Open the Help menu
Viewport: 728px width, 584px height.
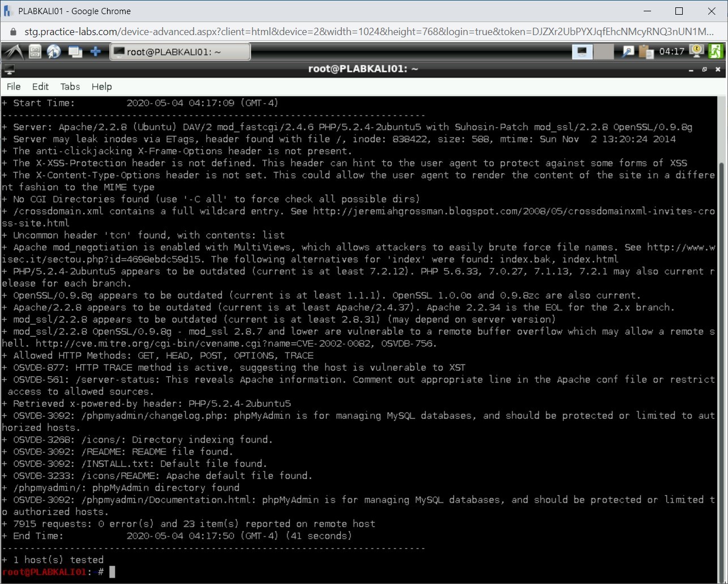(x=102, y=87)
